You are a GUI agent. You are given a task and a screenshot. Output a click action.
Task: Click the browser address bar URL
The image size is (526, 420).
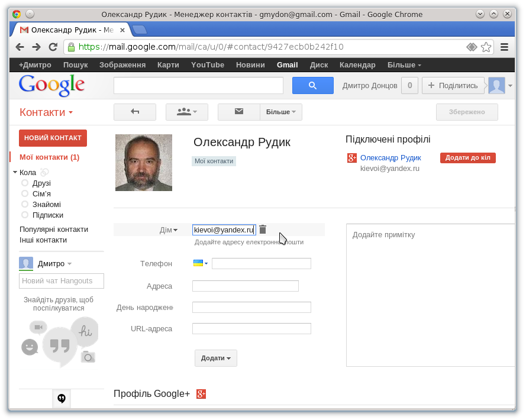point(211,47)
